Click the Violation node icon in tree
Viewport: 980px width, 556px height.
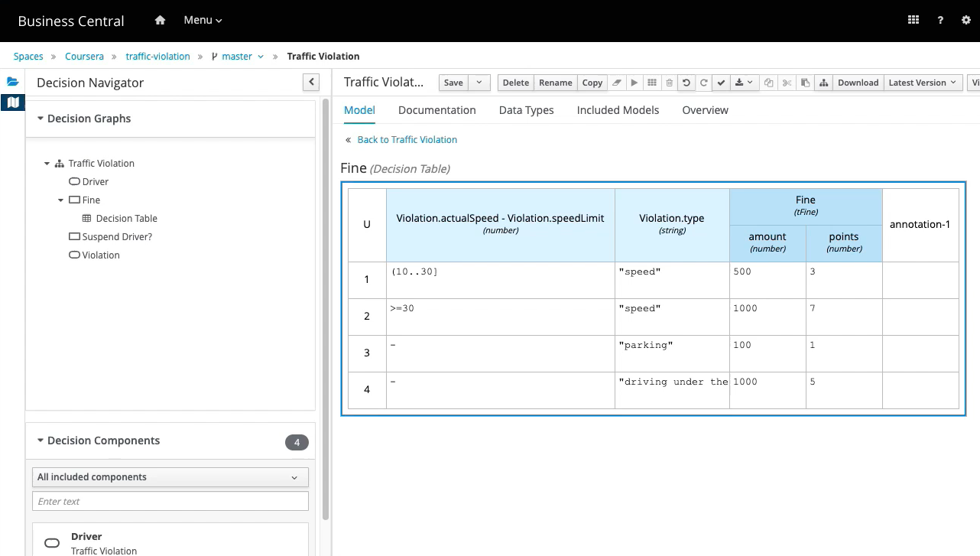pyautogui.click(x=74, y=255)
